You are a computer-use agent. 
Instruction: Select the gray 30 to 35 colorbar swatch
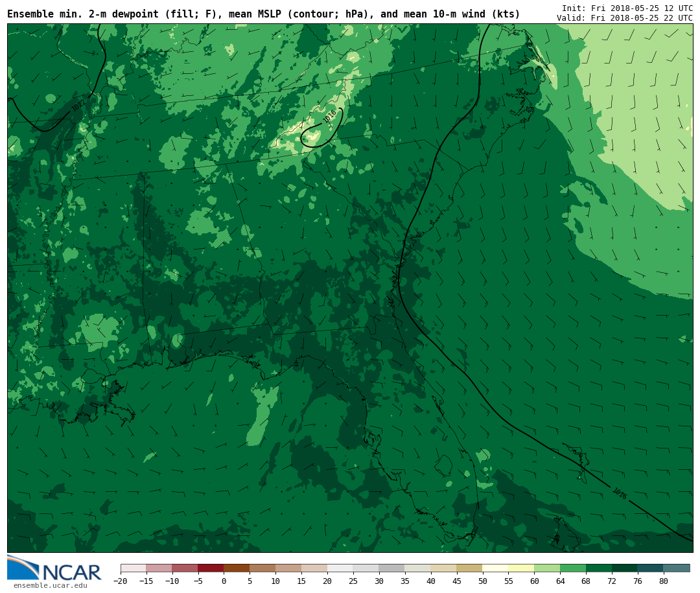click(x=391, y=568)
